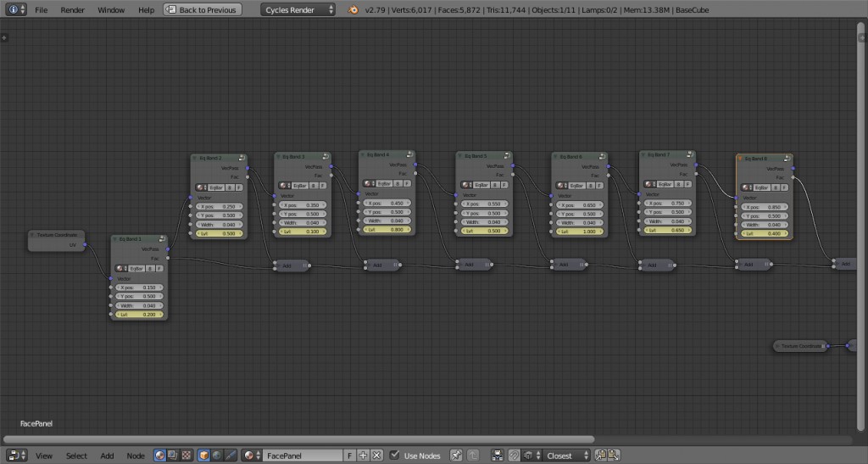Edit group icon on Eq Band 6

[x=603, y=157]
